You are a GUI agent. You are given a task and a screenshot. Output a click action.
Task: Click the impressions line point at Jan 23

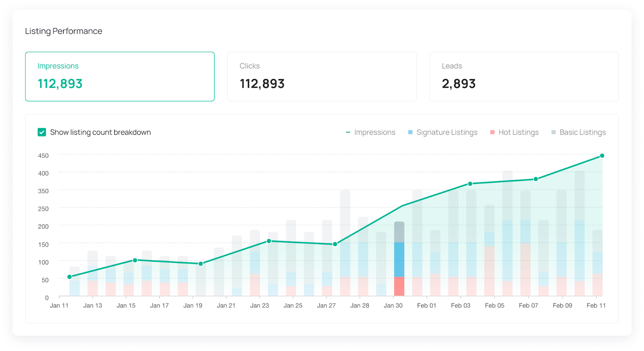(x=269, y=241)
